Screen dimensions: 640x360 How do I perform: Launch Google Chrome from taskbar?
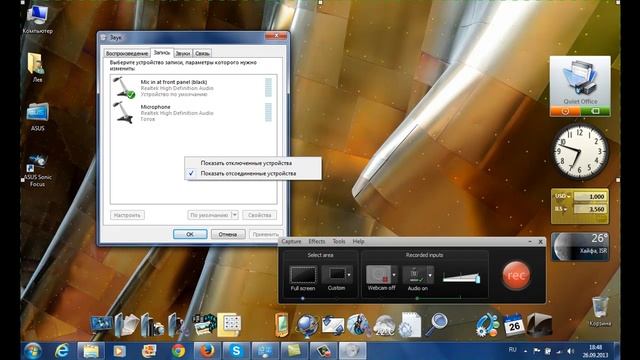click(178, 351)
